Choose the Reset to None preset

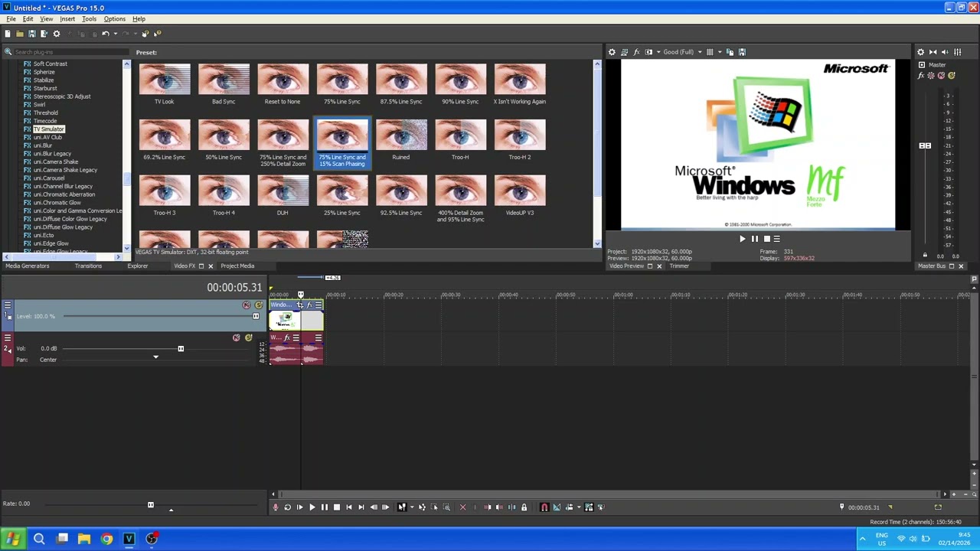coord(283,84)
